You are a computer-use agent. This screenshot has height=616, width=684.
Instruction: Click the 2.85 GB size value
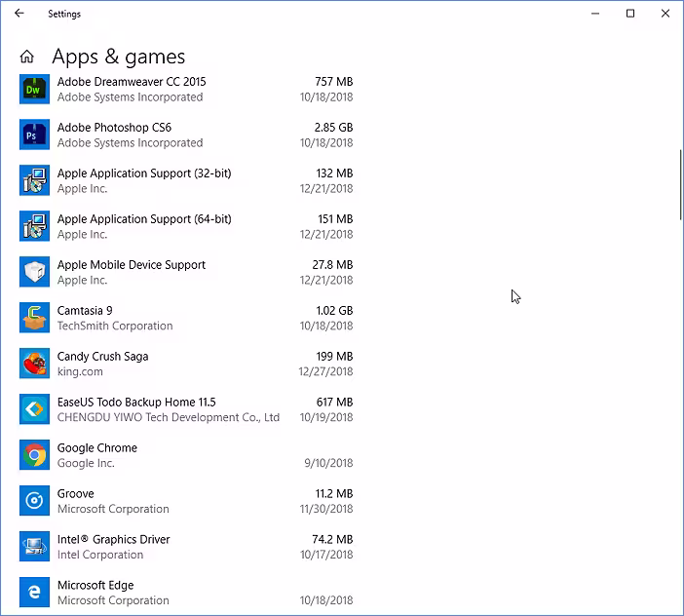click(x=333, y=128)
